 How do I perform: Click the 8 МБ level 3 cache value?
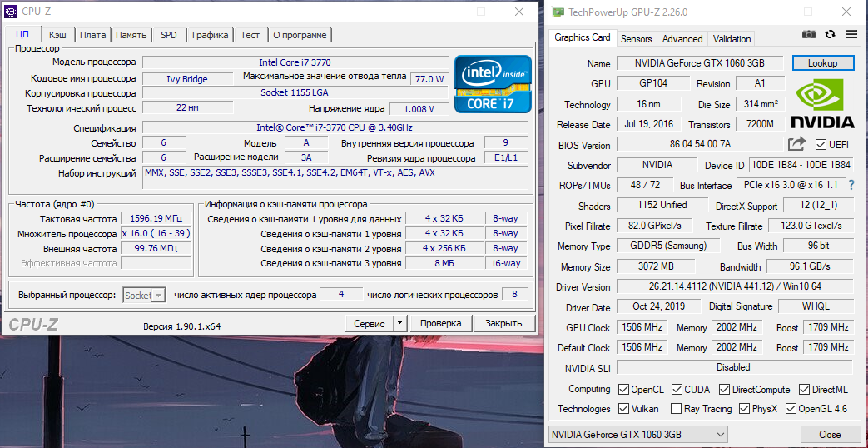444,263
